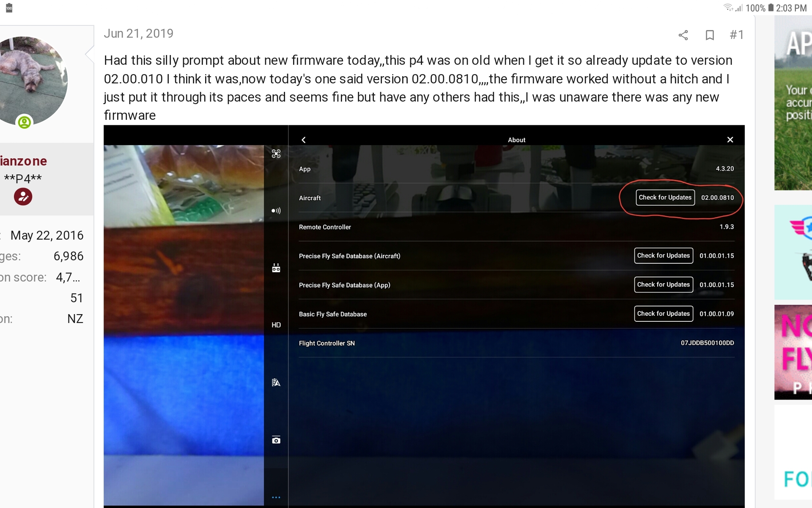Image resolution: width=812 pixels, height=508 pixels.
Task: Select Flight Controller SN 07JDDB500100DD
Action: [x=708, y=343]
